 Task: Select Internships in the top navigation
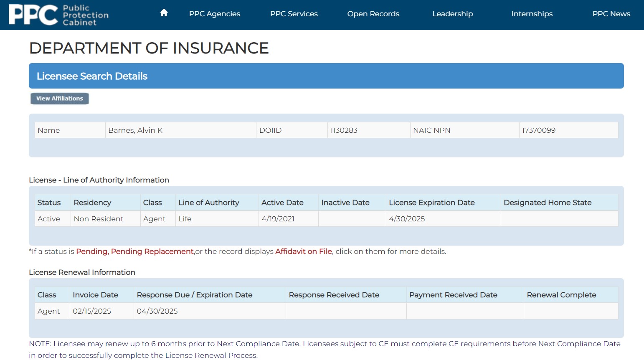click(x=532, y=14)
